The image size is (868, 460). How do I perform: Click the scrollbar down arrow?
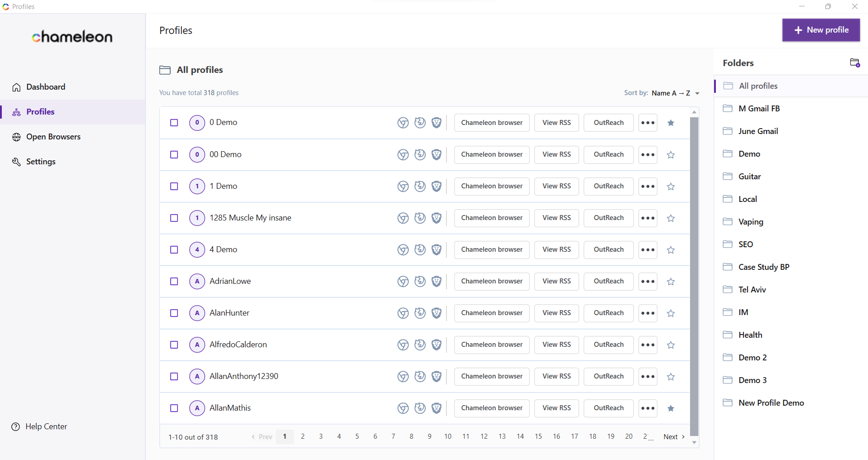click(x=694, y=442)
